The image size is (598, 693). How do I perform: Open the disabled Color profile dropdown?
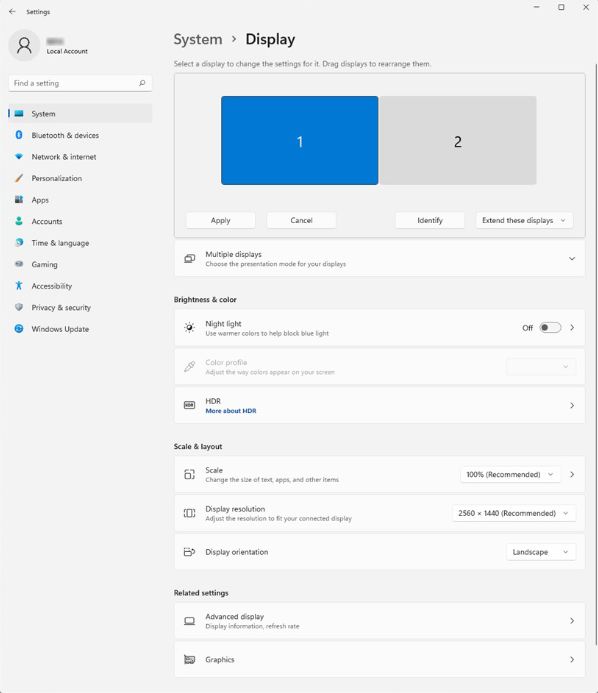[x=541, y=366]
